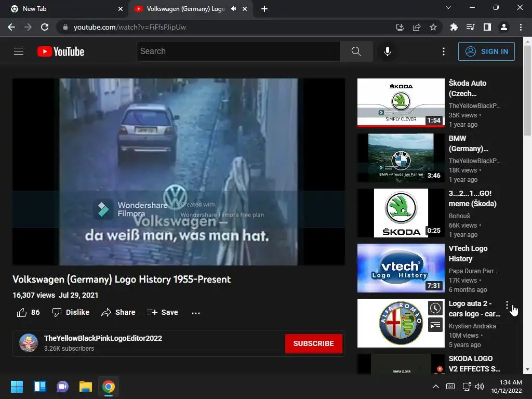Open File Explorer from taskbar
The height and width of the screenshot is (399, 532).
(86, 387)
